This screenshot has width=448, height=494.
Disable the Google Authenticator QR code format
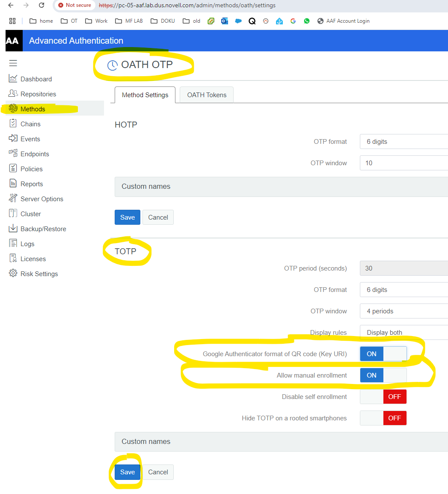coord(383,354)
